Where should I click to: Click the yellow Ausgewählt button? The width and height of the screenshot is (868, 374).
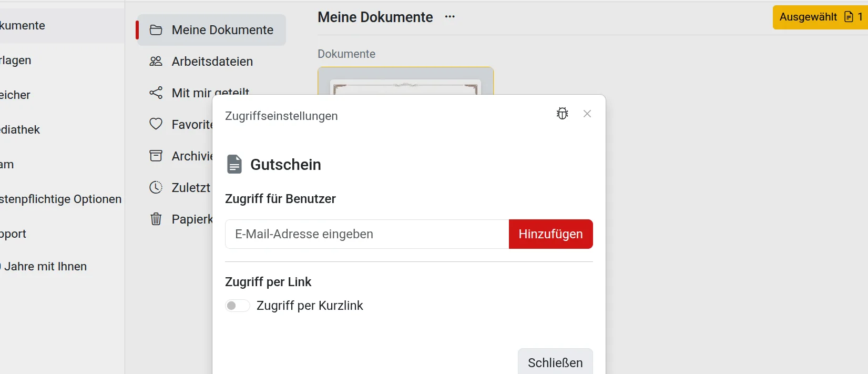tap(820, 17)
